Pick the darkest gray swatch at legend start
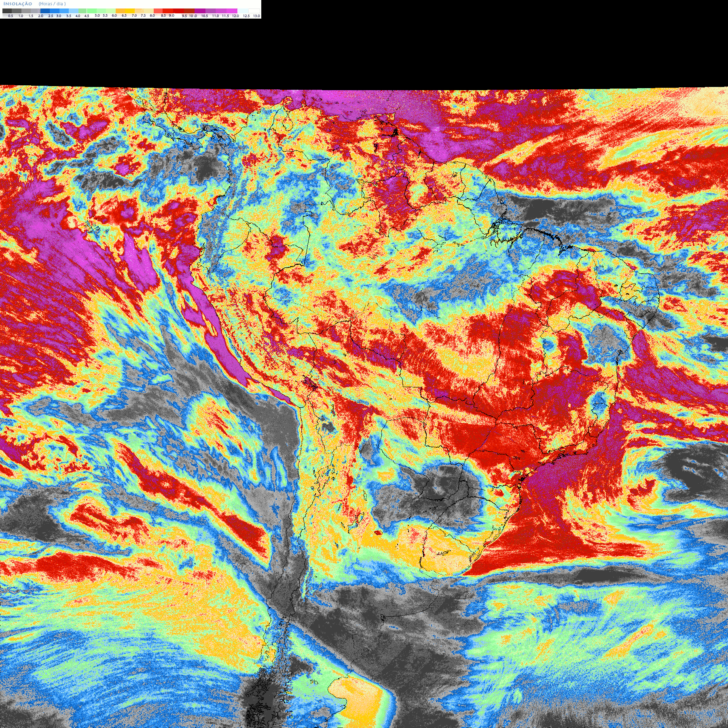Screen dimensions: 728x728 click(x=7, y=11)
